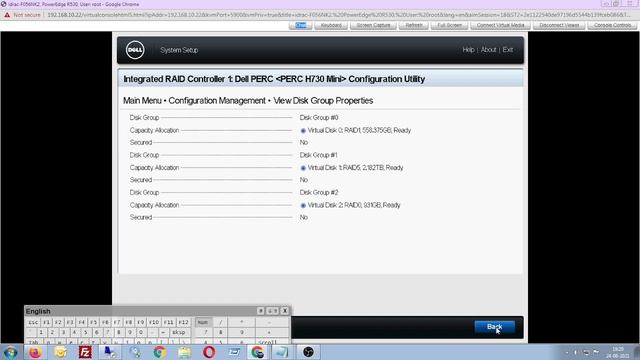640x360 pixels.
Task: Open the Keyboard toolbar button
Action: pos(331,25)
